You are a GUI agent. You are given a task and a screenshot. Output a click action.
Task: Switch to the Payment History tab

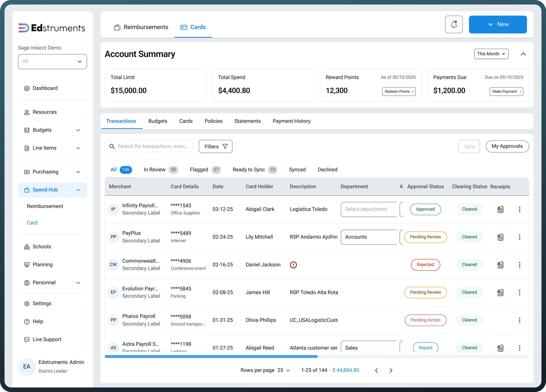tap(292, 121)
